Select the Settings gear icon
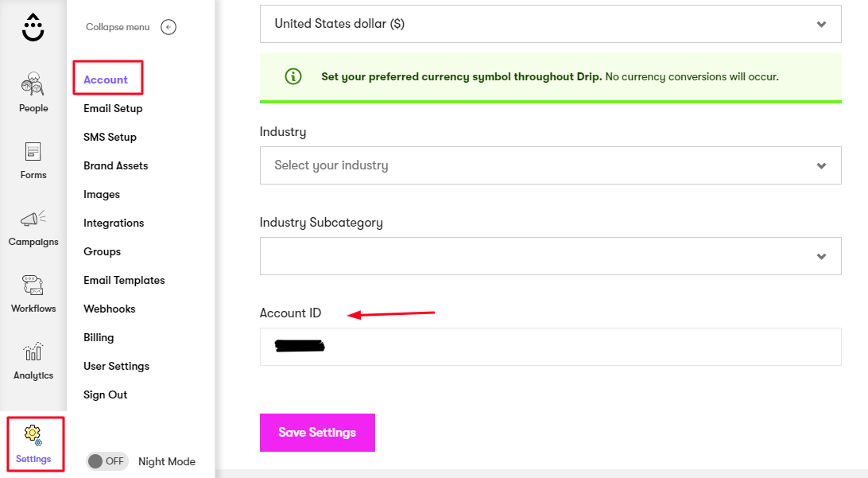868x478 pixels. coord(33,435)
